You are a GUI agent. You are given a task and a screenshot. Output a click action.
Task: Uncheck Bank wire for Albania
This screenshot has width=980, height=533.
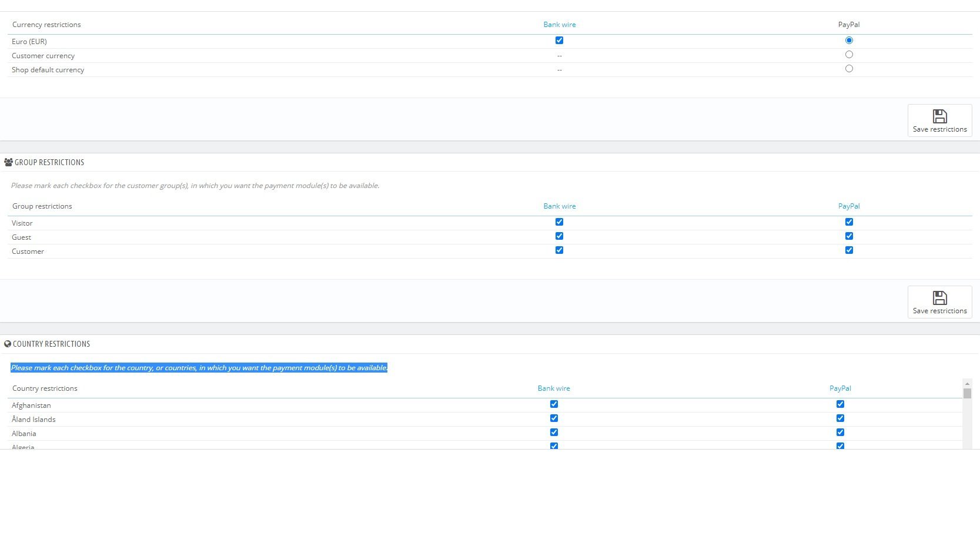[554, 433]
